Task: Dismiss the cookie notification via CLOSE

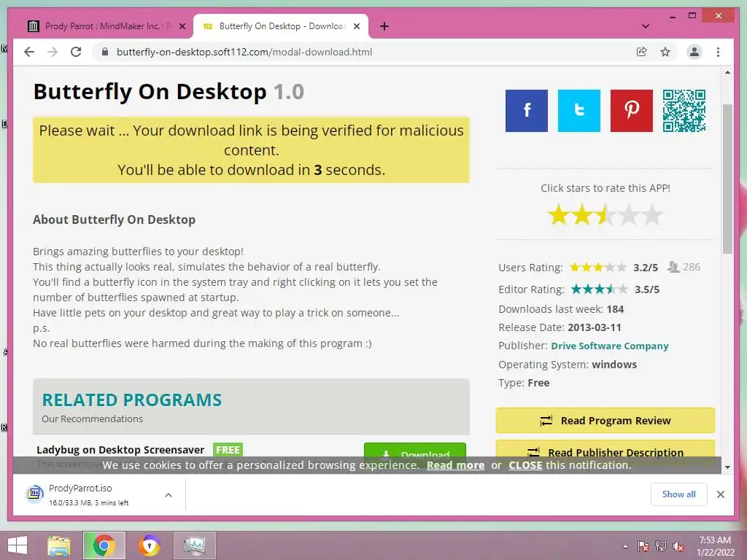Action: (x=525, y=465)
